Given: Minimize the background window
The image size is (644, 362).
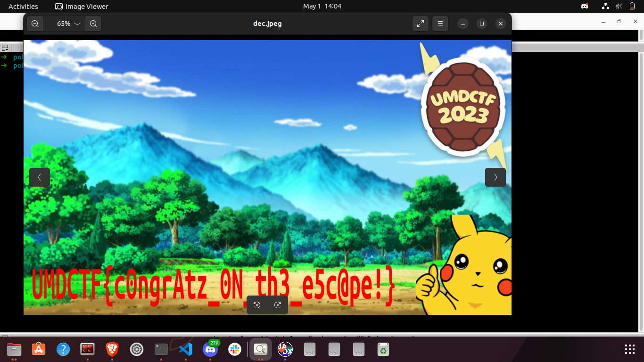Looking at the screenshot, I should (x=603, y=22).
